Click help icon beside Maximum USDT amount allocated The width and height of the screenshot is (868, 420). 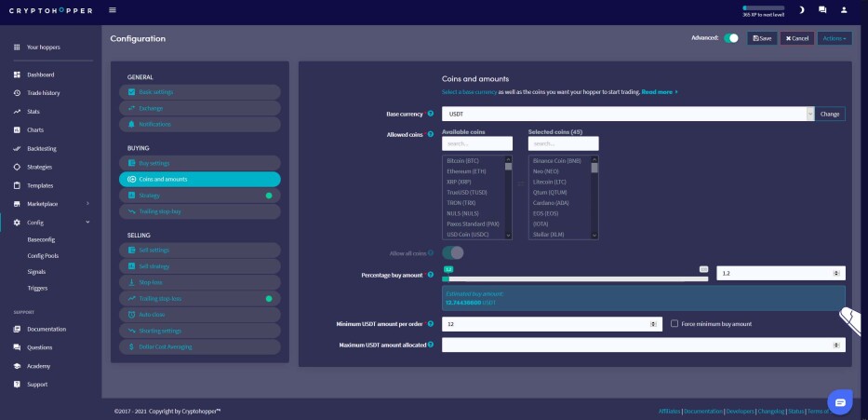tap(431, 345)
